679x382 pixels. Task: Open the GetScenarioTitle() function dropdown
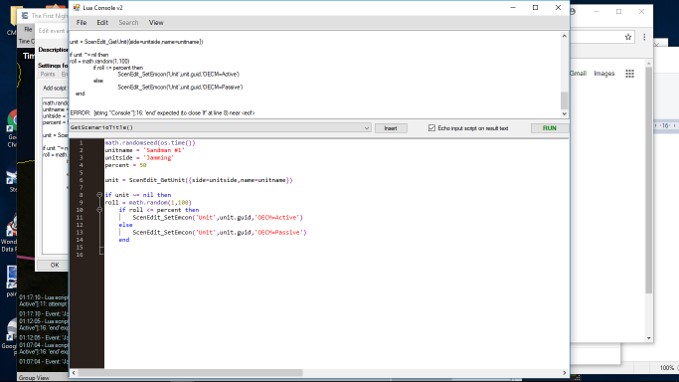(x=366, y=128)
